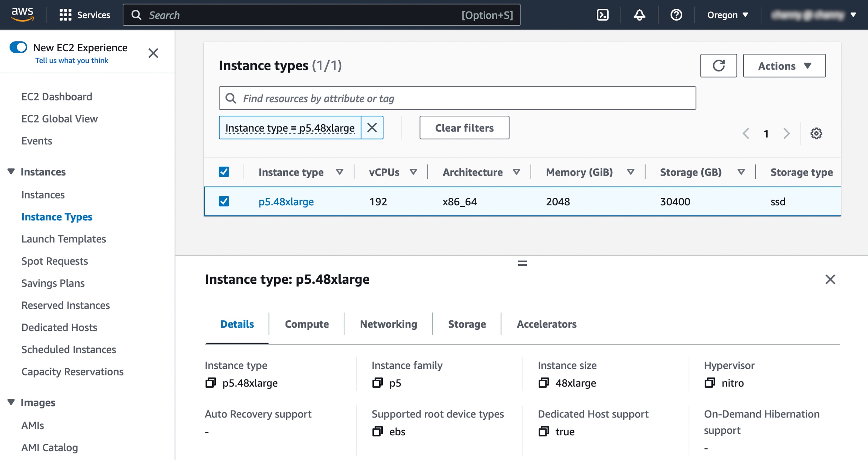This screenshot has width=868, height=460.
Task: Uncheck the p5.48xlarge row checkbox
Action: (x=224, y=201)
